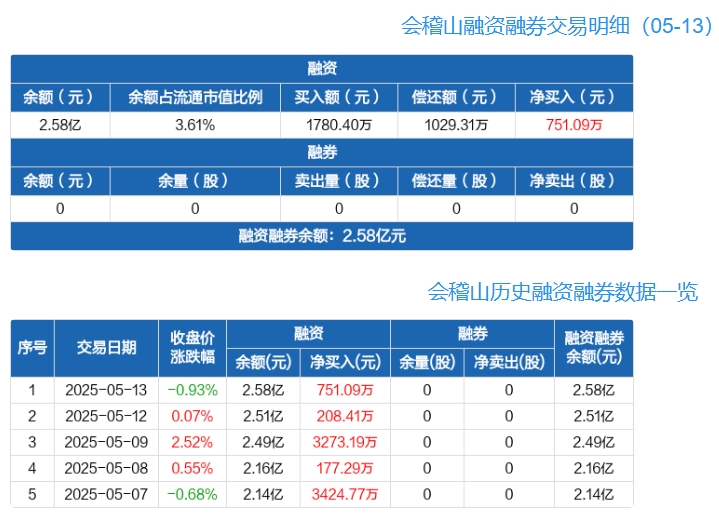Viewport: 719px width, 515px height.
Task: Select the 净卖出（股） header in the top table
Action: coord(574,181)
